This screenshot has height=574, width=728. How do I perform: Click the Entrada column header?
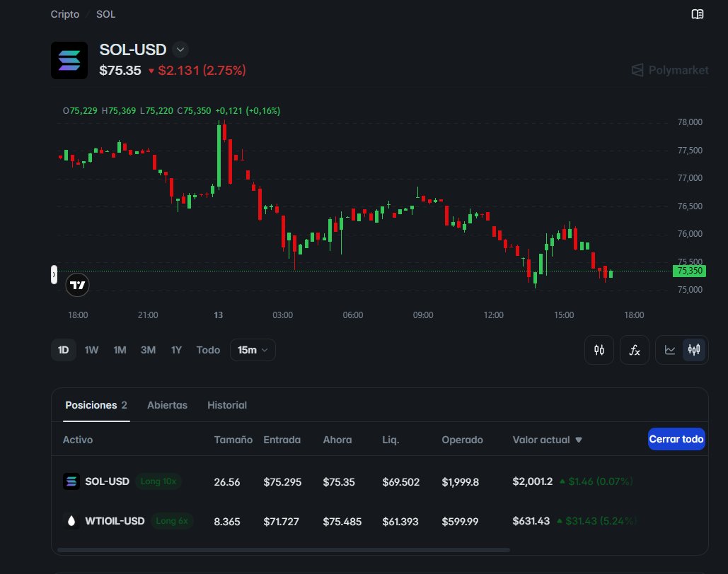[x=282, y=440]
